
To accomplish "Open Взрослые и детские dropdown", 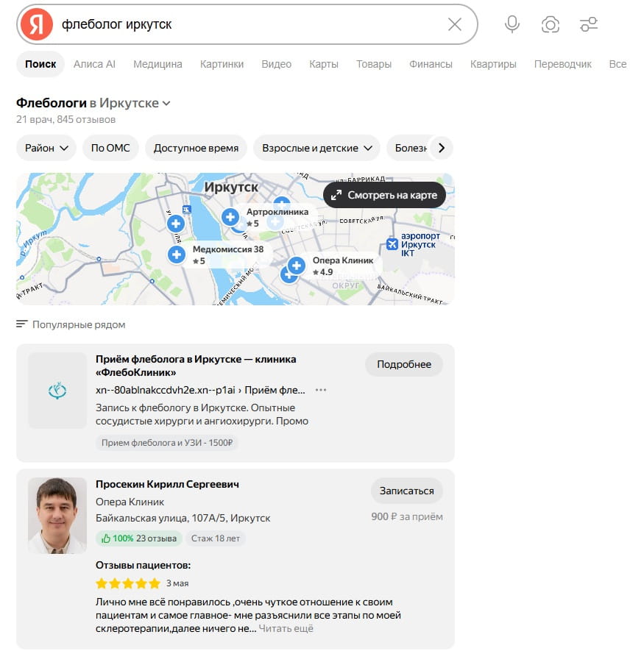I will point(316,148).
